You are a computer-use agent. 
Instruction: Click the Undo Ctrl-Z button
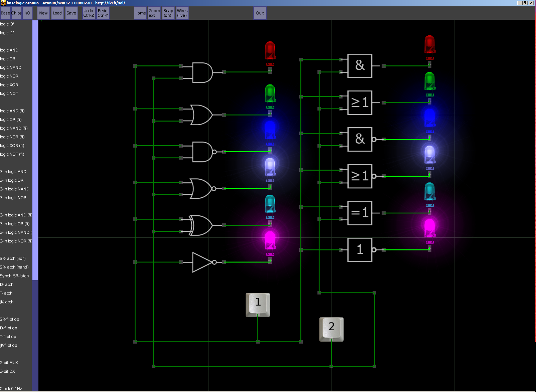pos(89,13)
